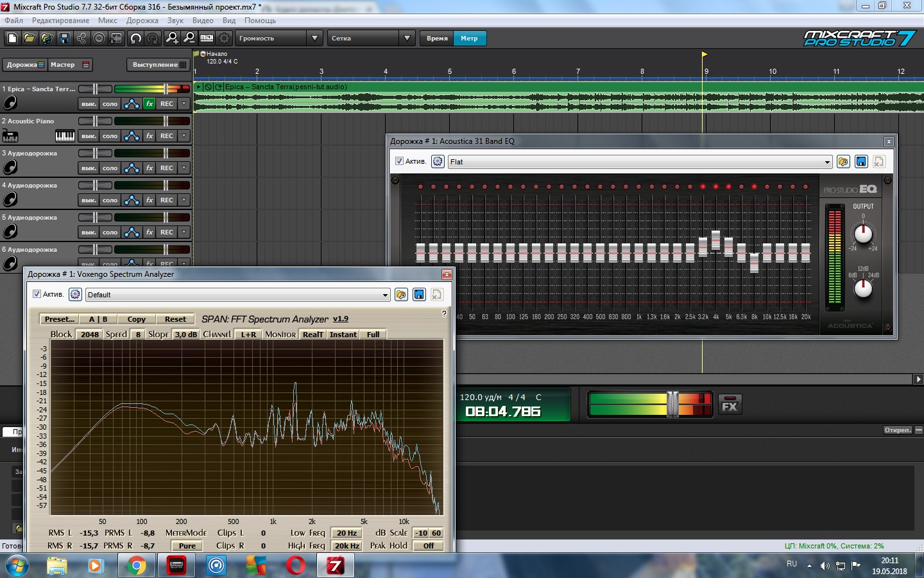This screenshot has width=924, height=578.
Task: Click the add sound file icon
Action: 47,39
